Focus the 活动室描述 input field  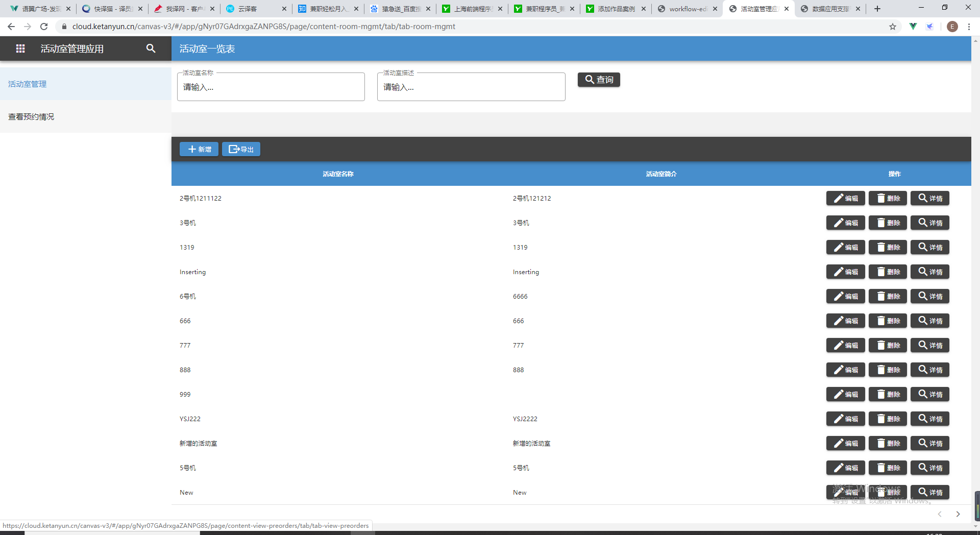pos(471,87)
